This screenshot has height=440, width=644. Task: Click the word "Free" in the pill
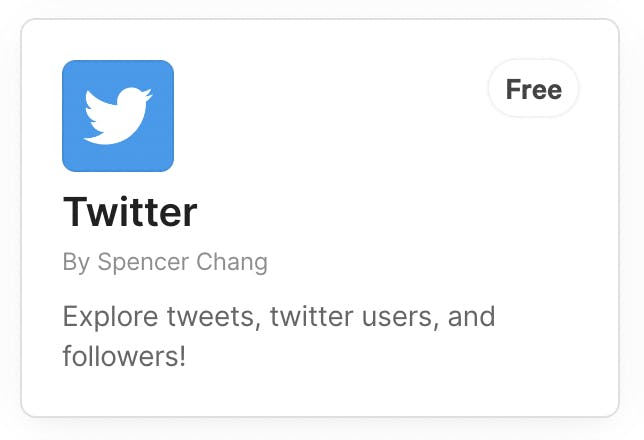533,90
